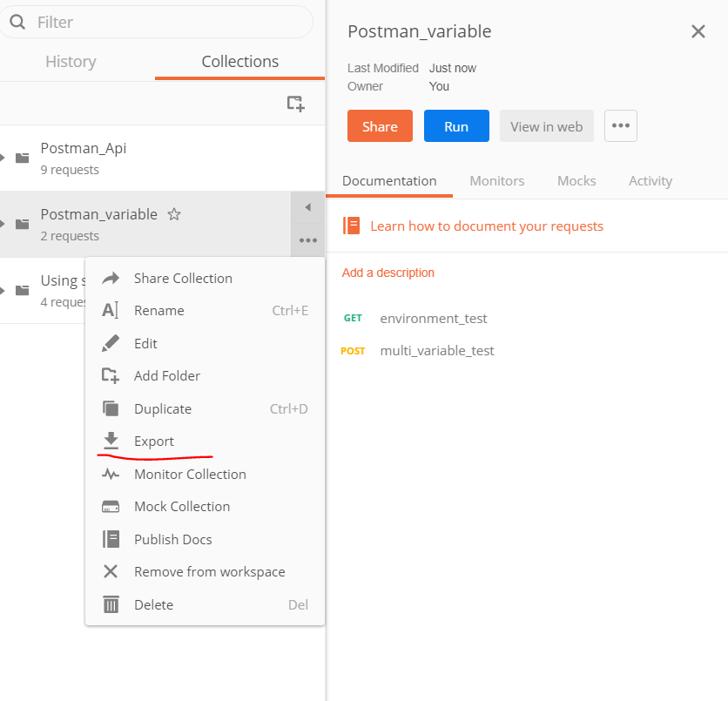This screenshot has height=701, width=728.
Task: Collapse details pane with left arrow
Action: pos(307,207)
